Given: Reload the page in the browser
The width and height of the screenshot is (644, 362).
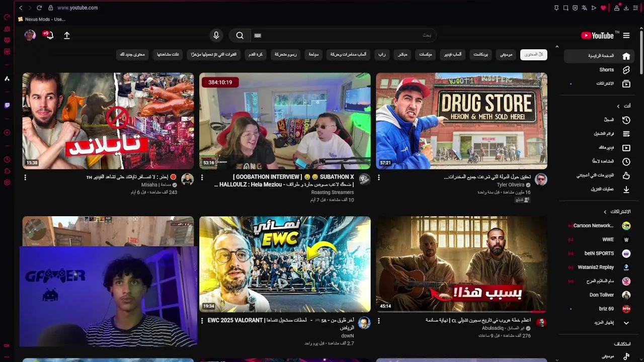Looking at the screenshot, I should [39, 8].
